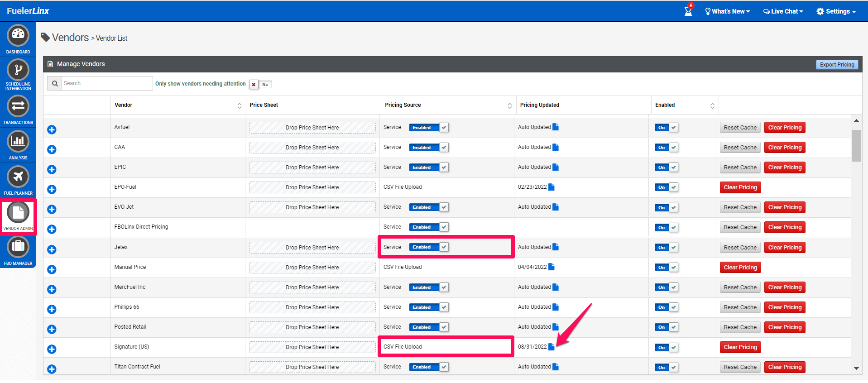Launch the Fuel Planner airplane icon
Viewport: 868px width, 383px height.
(18, 177)
